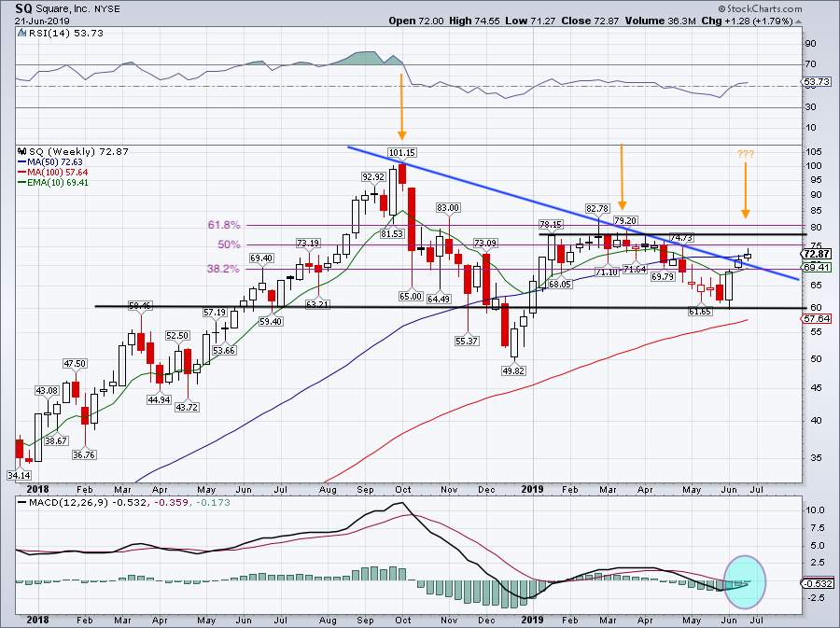840x628 pixels.
Task: Click the 44.94 low price label
Action: (159, 400)
